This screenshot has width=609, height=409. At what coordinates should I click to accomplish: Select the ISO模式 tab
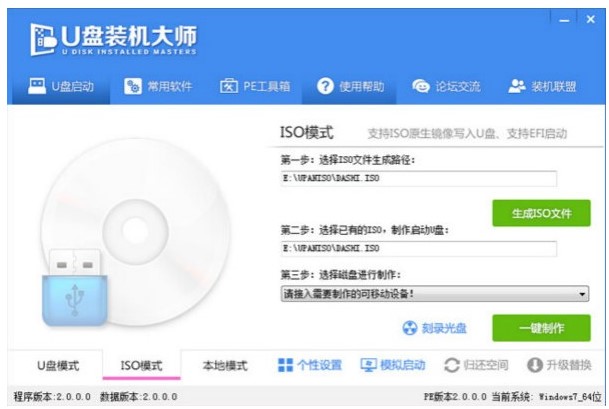point(141,365)
